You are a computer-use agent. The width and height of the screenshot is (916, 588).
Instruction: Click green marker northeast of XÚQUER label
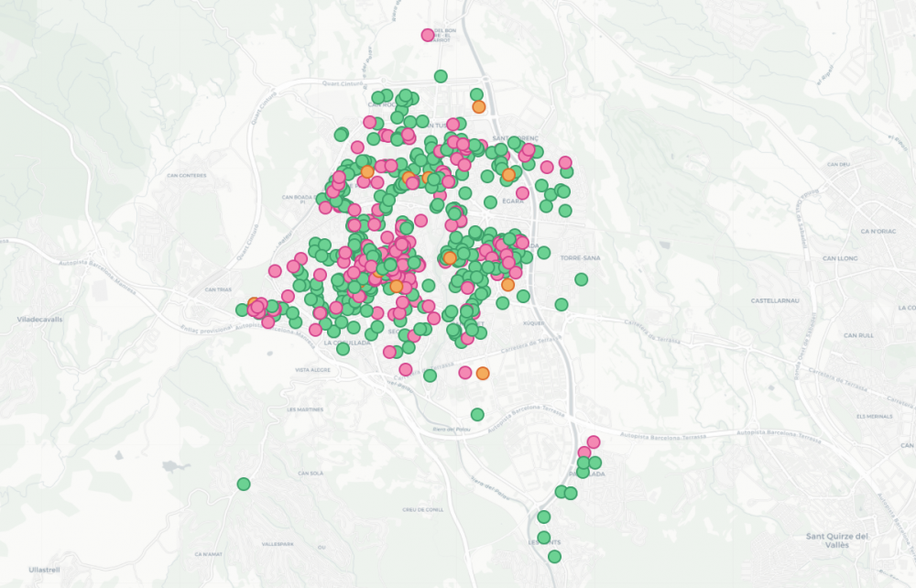[x=562, y=304]
